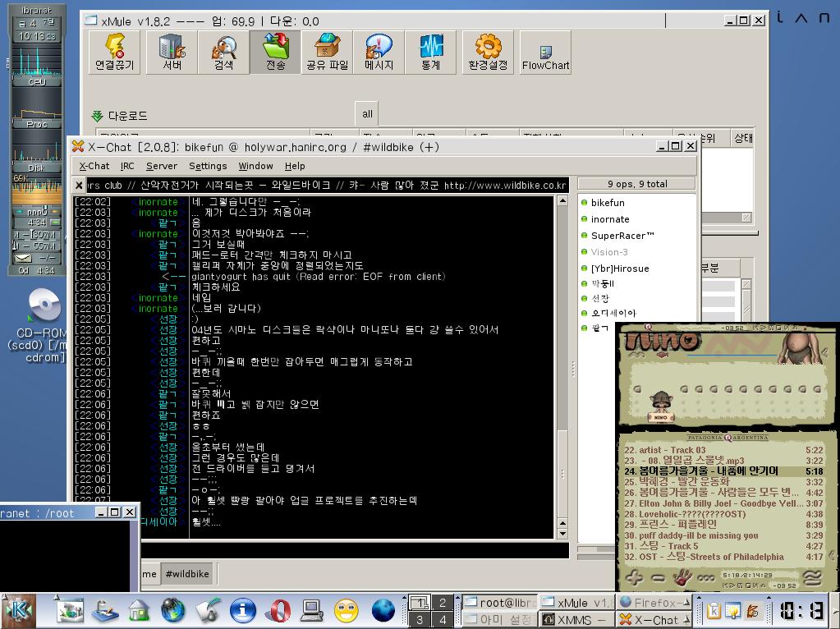Click the X-Chat message input box
This screenshot has width=840, height=629.
tap(355, 550)
